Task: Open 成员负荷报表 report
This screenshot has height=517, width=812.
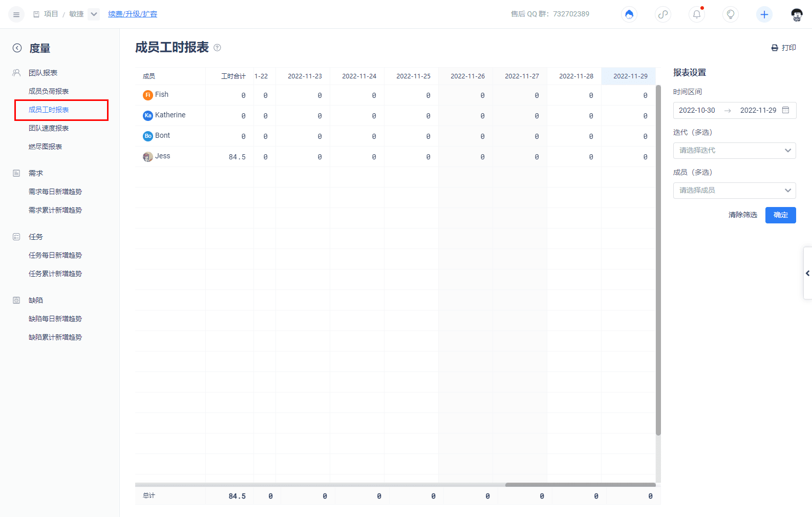Action: click(49, 91)
